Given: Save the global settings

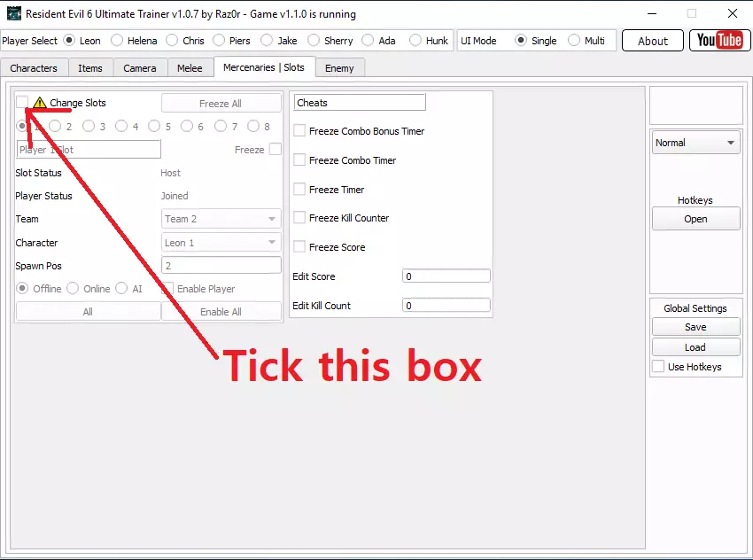Looking at the screenshot, I should [695, 327].
